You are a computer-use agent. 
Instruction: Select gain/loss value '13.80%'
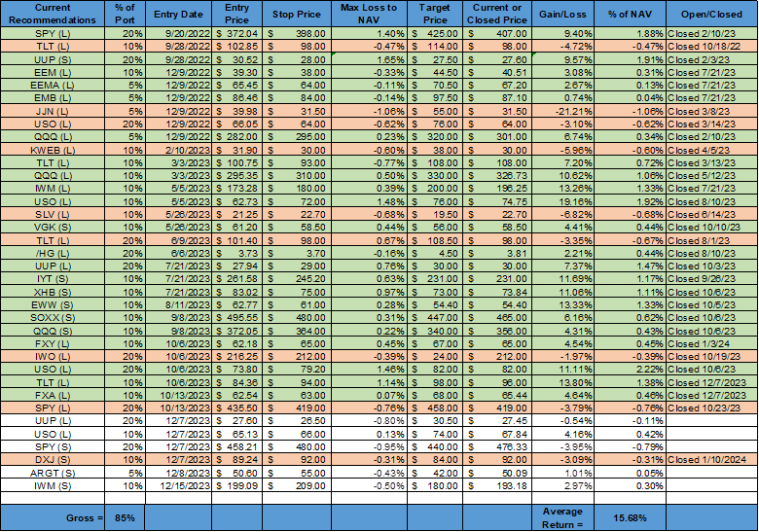562,382
